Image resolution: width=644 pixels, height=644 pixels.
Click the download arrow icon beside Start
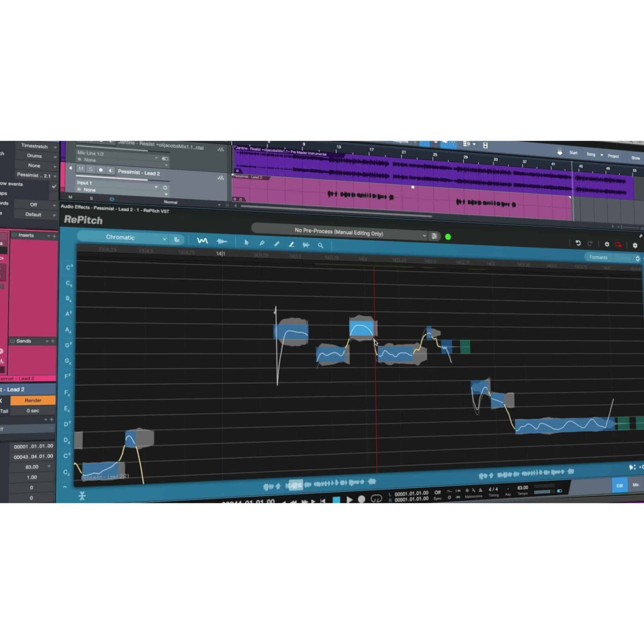pyautogui.click(x=560, y=152)
